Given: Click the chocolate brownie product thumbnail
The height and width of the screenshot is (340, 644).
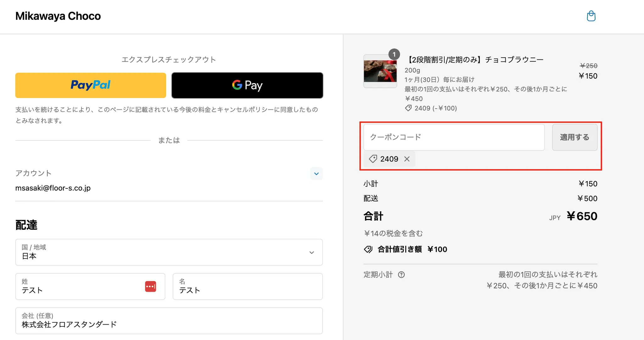Looking at the screenshot, I should pos(380,71).
